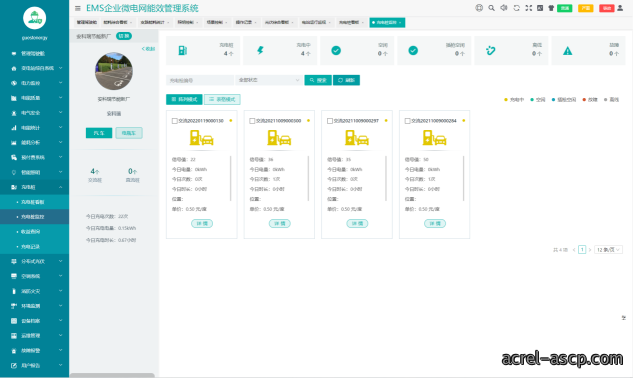The height and width of the screenshot is (378, 633).
Task: Click the refresh arrows icon in the top bar
Action: click(x=516, y=8)
